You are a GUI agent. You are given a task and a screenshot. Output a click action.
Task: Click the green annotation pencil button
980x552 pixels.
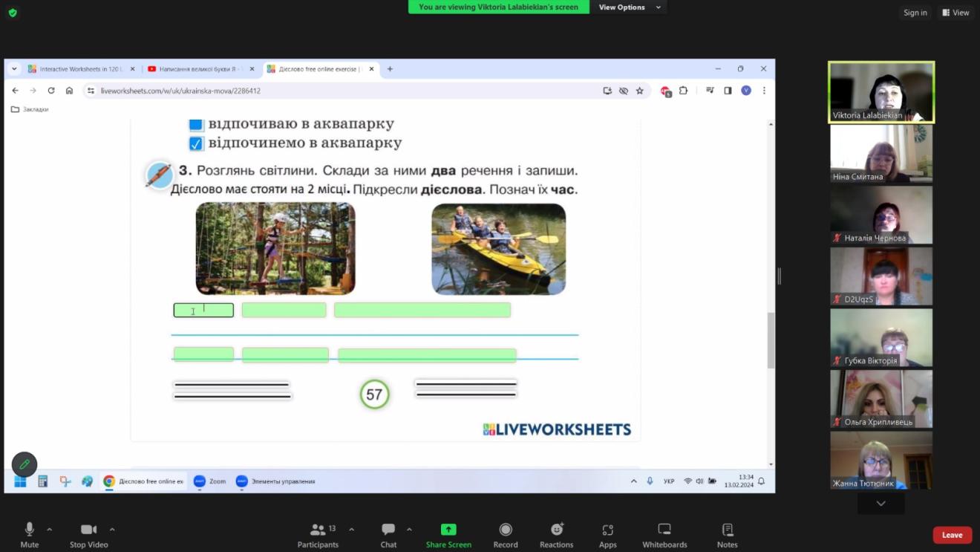(24, 464)
